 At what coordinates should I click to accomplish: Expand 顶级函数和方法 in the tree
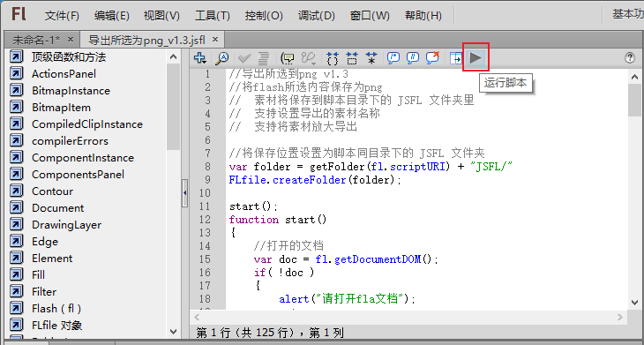(16, 56)
